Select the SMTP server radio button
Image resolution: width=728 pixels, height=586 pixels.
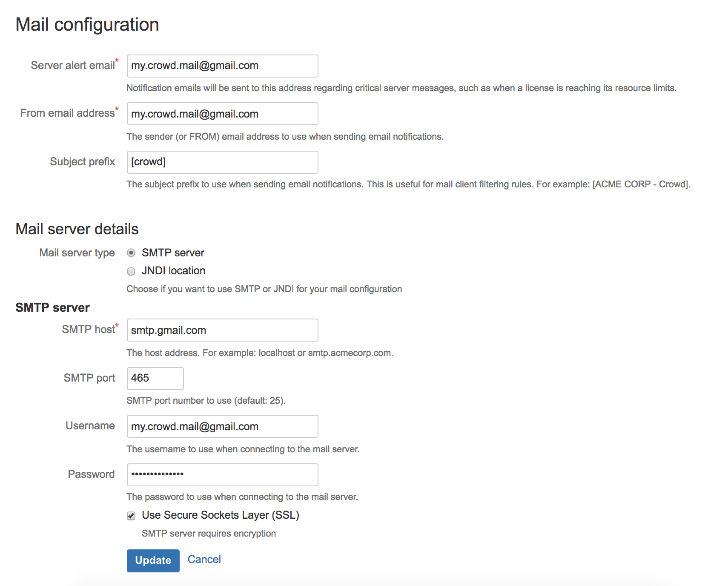point(131,253)
